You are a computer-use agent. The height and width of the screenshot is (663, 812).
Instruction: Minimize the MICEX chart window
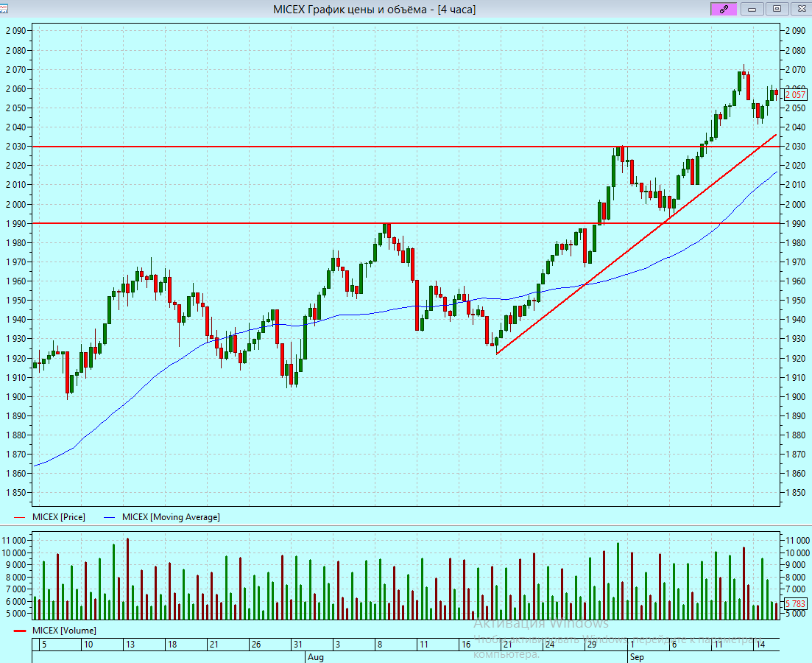click(x=752, y=9)
